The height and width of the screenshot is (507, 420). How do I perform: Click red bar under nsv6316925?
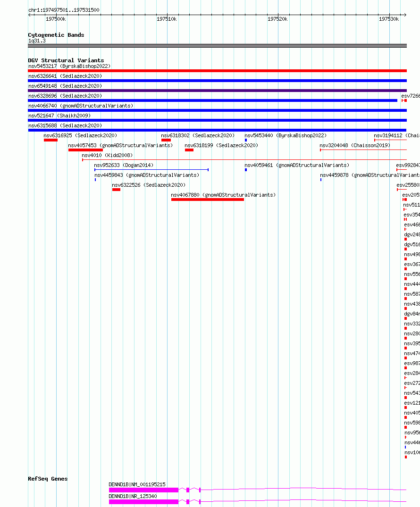50,140
